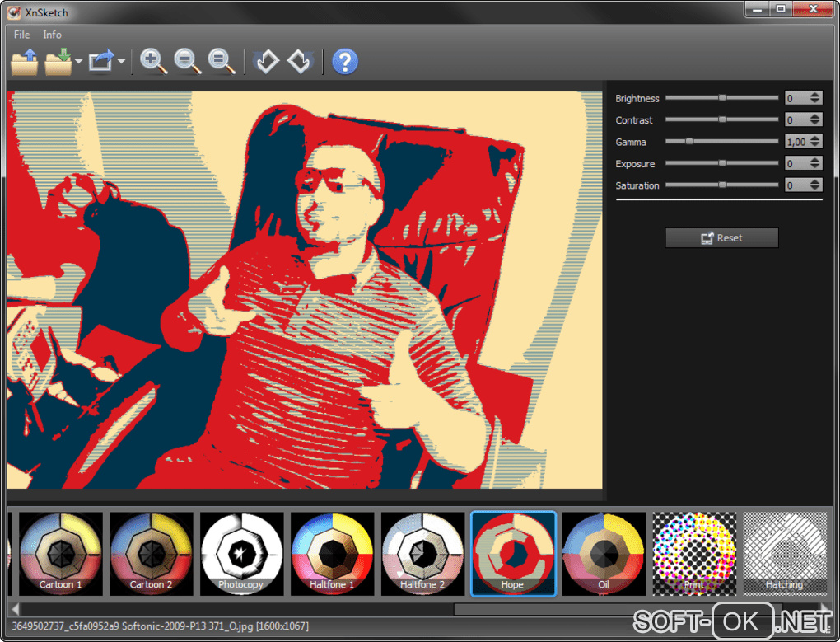Image resolution: width=840 pixels, height=642 pixels.
Task: Expand the Export icon dropdown arrow
Action: (x=122, y=62)
